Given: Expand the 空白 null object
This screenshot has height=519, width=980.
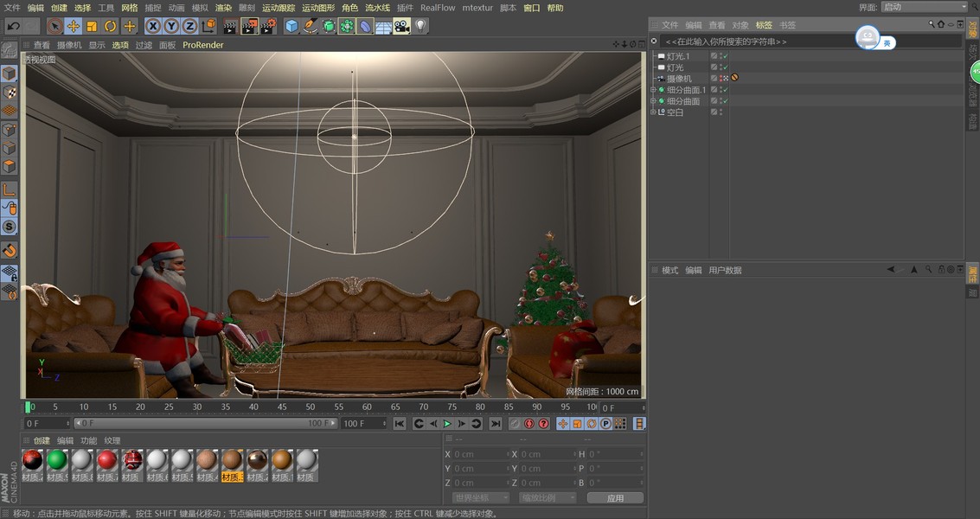Looking at the screenshot, I should (x=653, y=112).
